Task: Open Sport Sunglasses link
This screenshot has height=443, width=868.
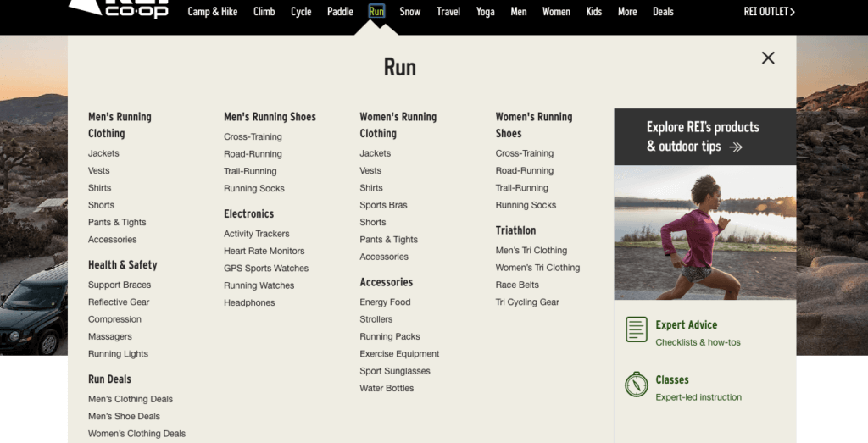Action: (395, 370)
